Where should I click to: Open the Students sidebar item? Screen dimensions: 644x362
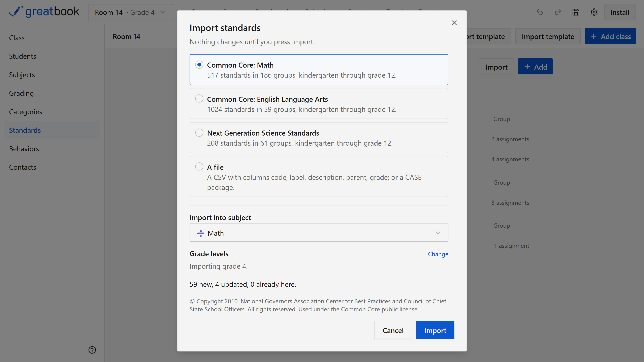52,56
